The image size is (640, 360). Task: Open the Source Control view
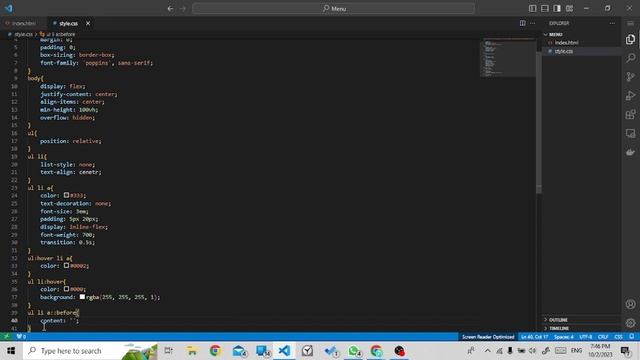coord(630,77)
